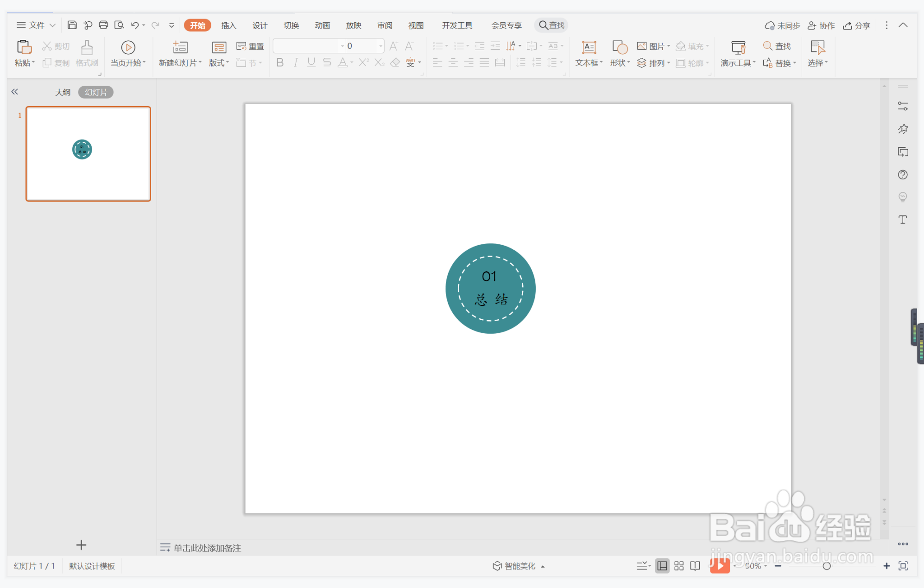Click the Print icon
The height and width of the screenshot is (588, 924).
click(x=103, y=25)
